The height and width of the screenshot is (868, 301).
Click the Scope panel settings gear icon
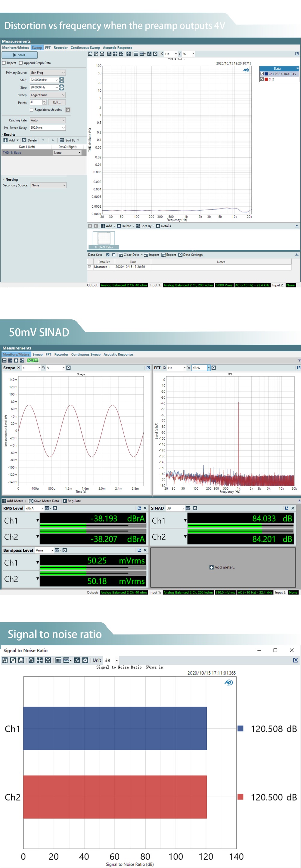tap(68, 368)
